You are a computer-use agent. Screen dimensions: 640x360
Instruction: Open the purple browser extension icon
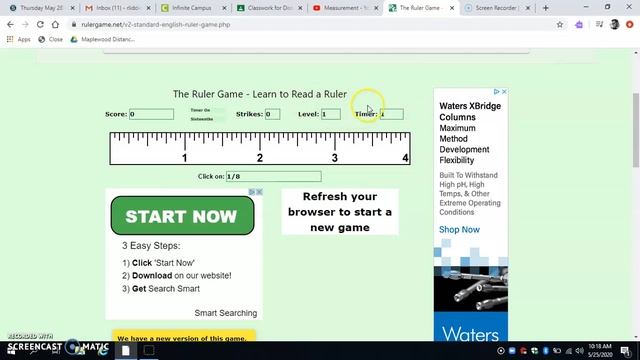coord(579,24)
